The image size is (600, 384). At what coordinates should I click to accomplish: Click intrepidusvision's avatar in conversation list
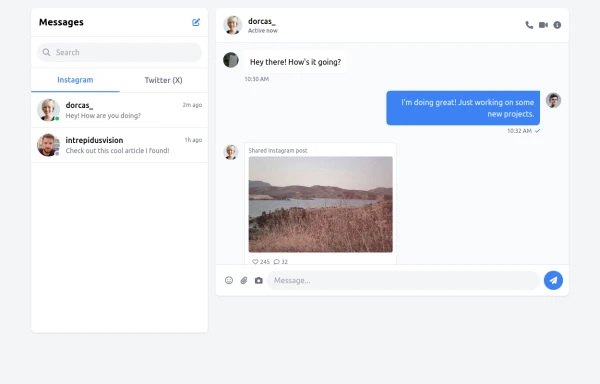pyautogui.click(x=48, y=145)
